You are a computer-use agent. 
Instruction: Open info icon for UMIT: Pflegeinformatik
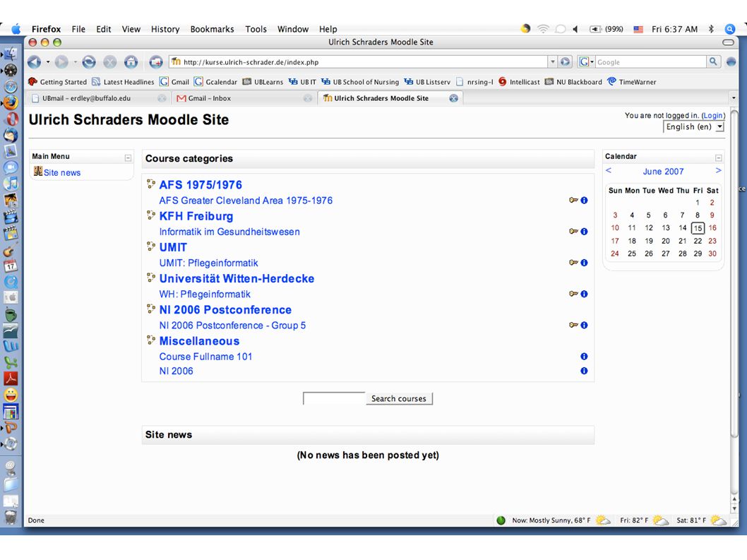[584, 263]
